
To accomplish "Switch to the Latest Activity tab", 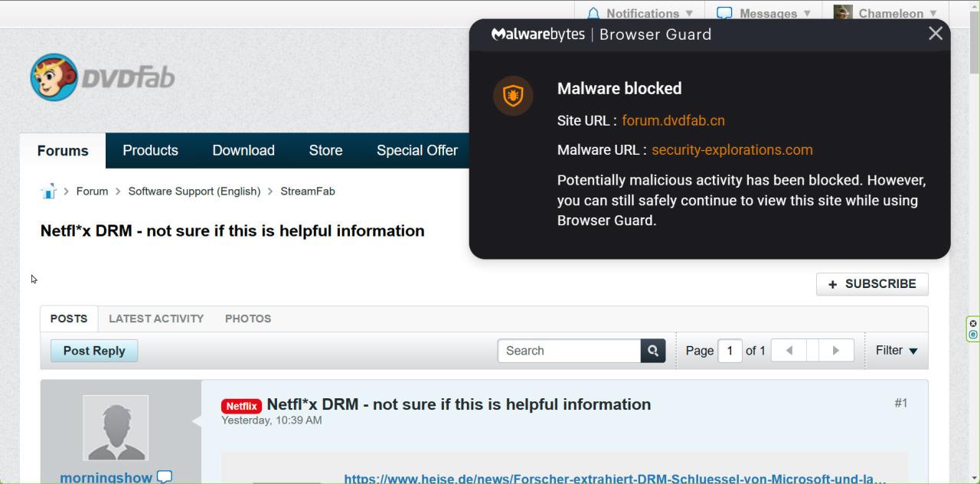I will coord(156,319).
